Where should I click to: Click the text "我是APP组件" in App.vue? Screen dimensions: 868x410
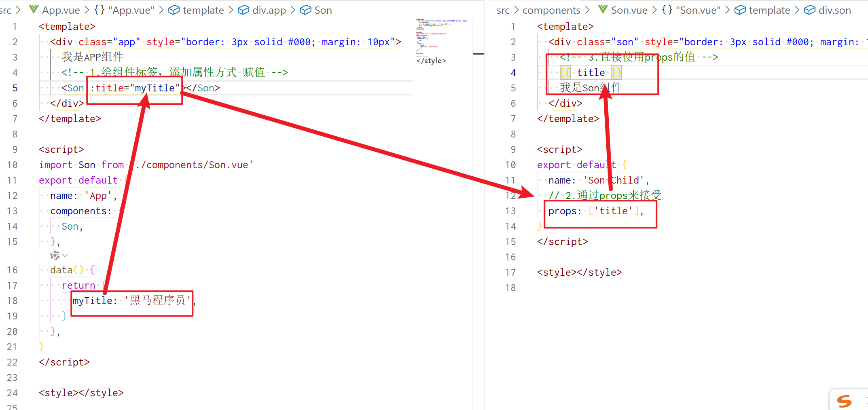93,57
